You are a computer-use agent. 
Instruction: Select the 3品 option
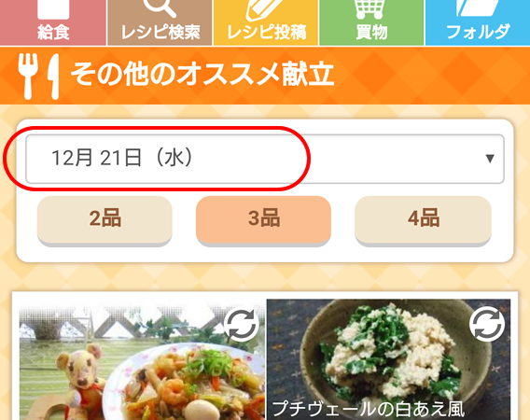tap(264, 220)
